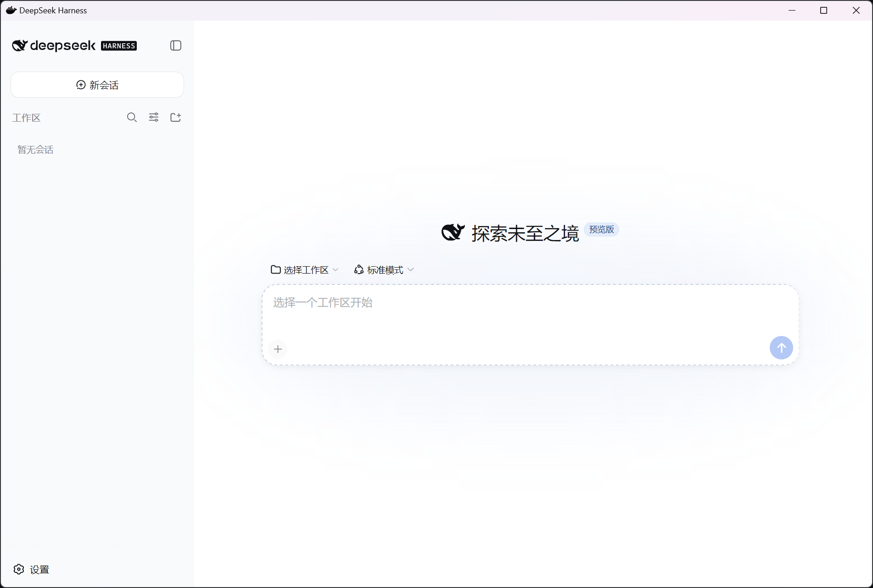Click the plus attachment button
Viewport: 873px width, 588px height.
[278, 349]
